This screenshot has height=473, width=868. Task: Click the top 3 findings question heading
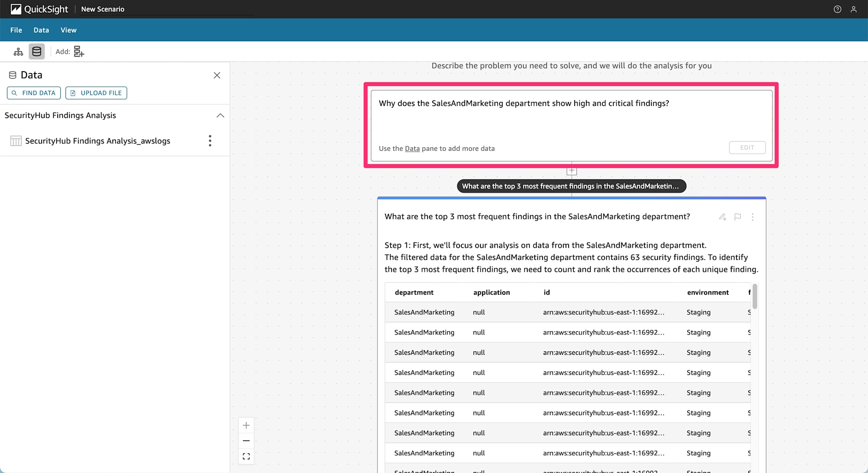pyautogui.click(x=537, y=217)
